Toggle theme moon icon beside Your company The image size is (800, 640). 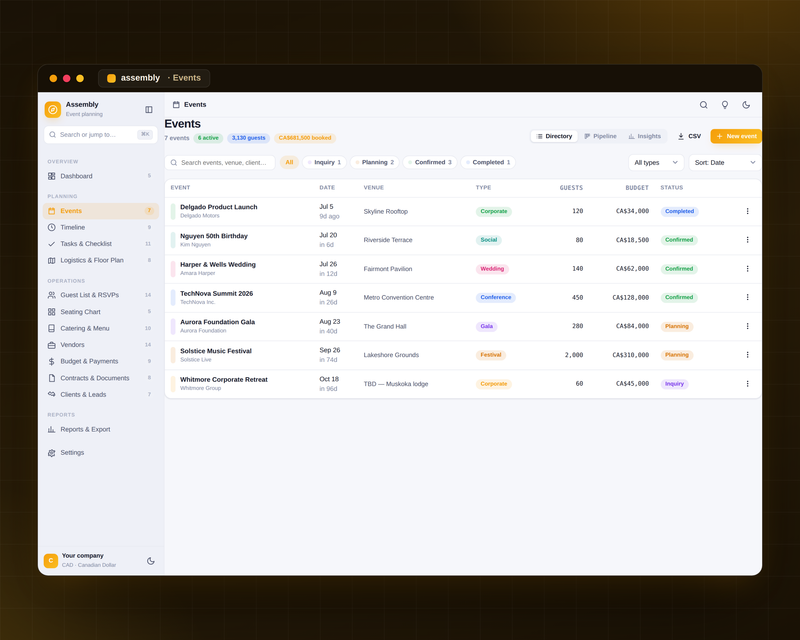pyautogui.click(x=151, y=561)
